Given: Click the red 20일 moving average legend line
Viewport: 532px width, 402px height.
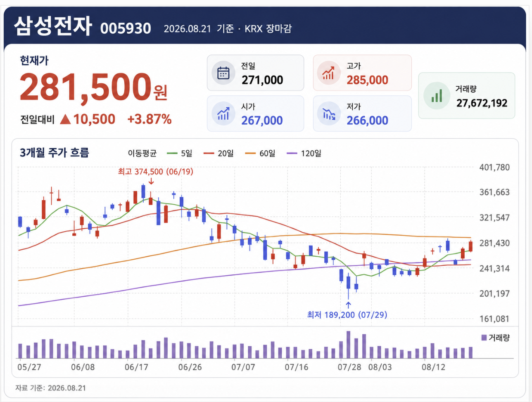Looking at the screenshot, I should point(209,154).
